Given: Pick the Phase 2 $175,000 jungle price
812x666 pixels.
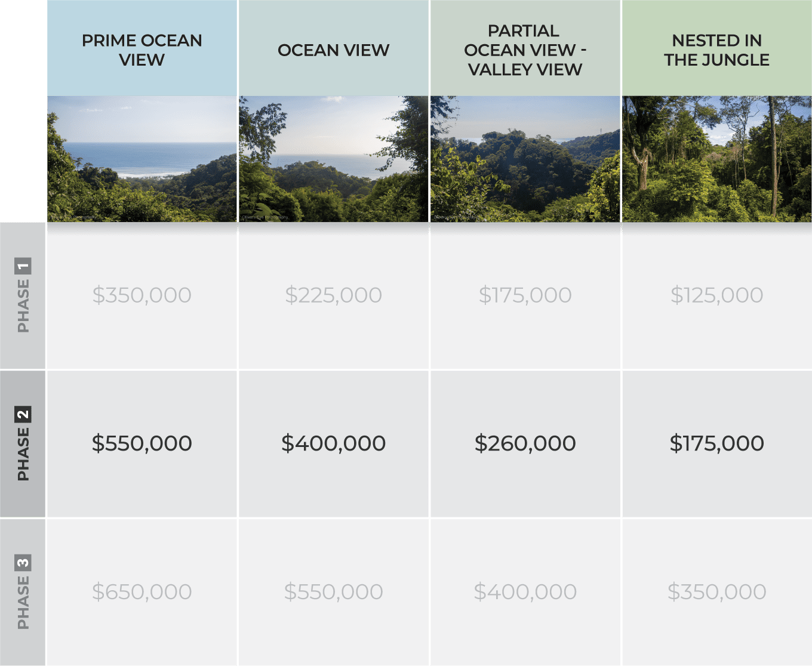Looking at the screenshot, I should click(x=717, y=443).
